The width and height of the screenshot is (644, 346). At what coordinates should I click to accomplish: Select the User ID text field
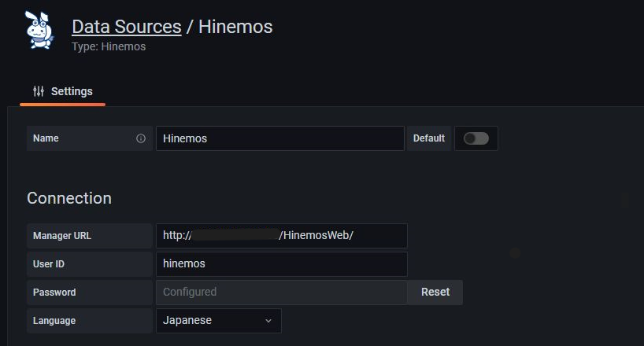pos(282,264)
